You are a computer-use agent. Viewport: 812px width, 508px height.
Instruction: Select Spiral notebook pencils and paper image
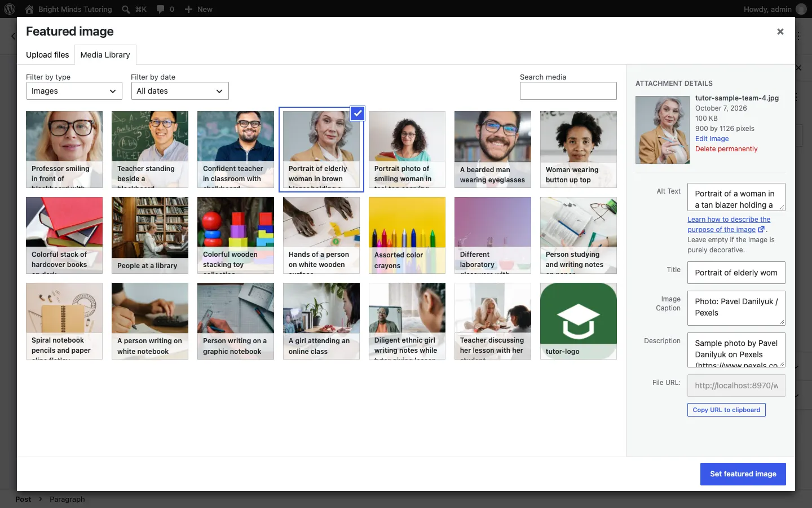click(64, 321)
